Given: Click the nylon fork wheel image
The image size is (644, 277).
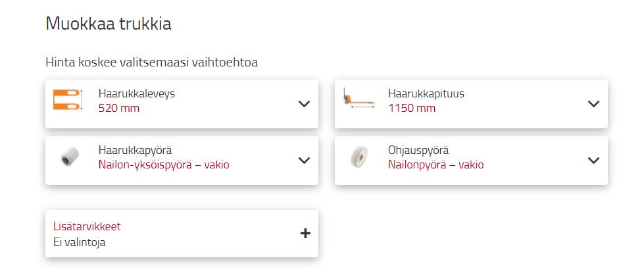Looking at the screenshot, I should click(x=67, y=158).
